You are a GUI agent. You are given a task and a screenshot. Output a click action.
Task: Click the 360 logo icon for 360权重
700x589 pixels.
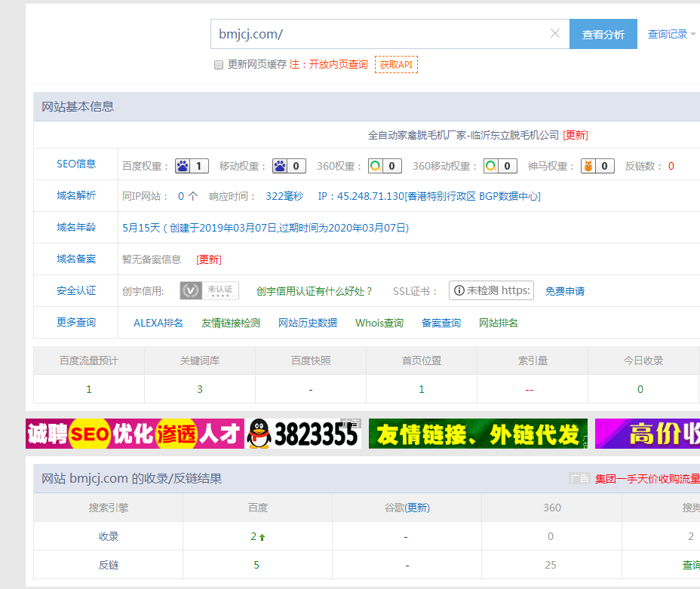click(376, 166)
